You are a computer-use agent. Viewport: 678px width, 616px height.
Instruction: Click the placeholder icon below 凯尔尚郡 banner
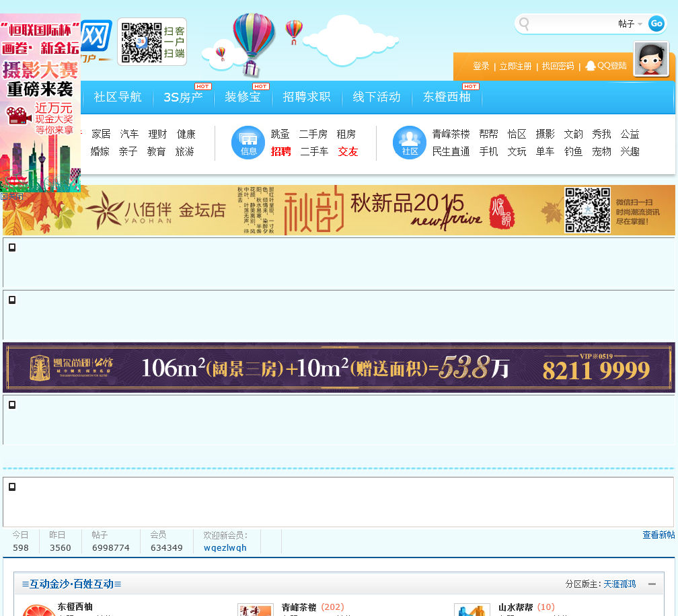click(12, 405)
